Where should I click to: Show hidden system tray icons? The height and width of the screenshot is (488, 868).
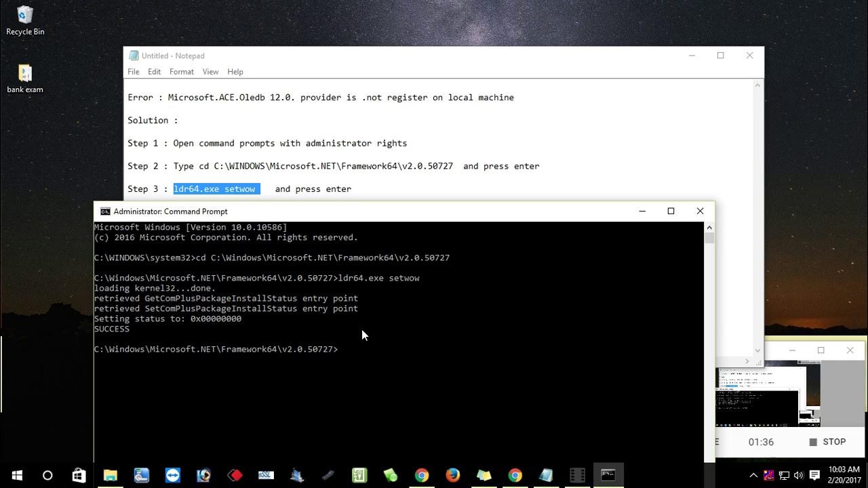(x=753, y=475)
